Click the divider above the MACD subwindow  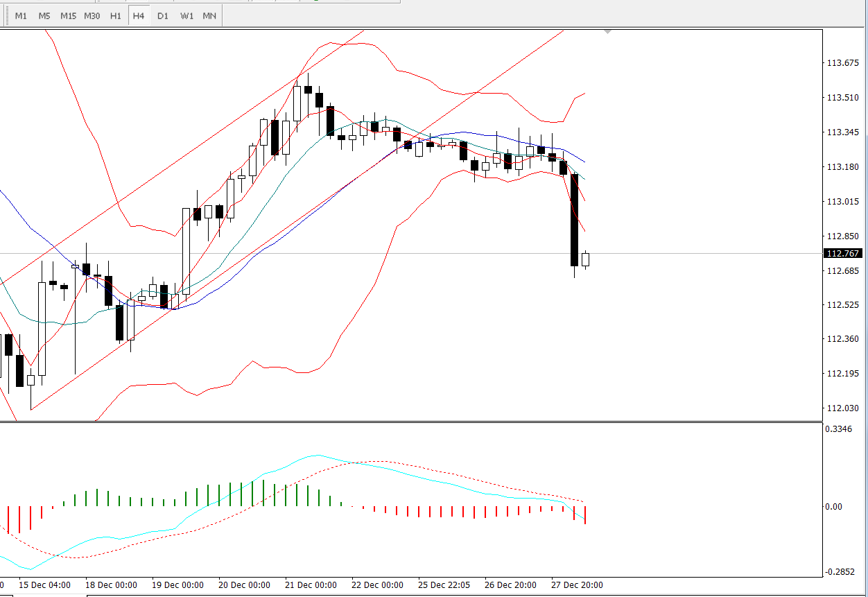434,422
